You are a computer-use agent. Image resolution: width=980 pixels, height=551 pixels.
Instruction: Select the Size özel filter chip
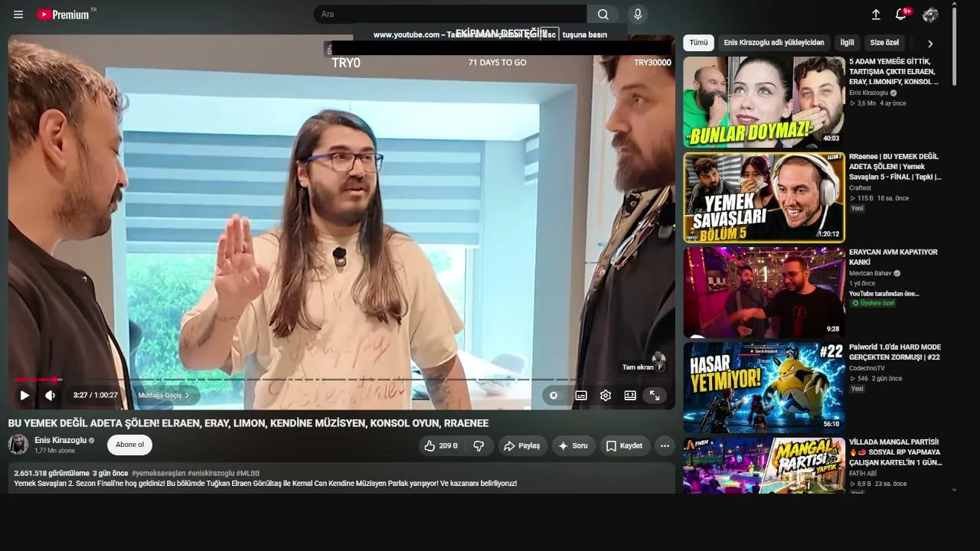point(884,43)
